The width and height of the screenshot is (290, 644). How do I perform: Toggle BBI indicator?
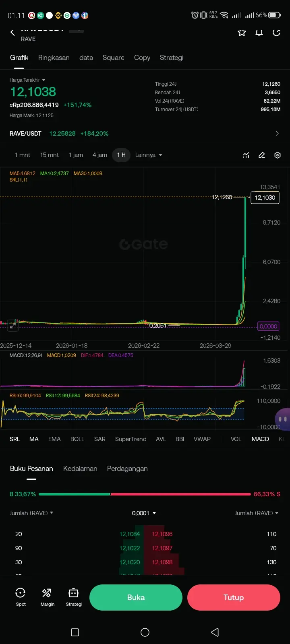180,439
